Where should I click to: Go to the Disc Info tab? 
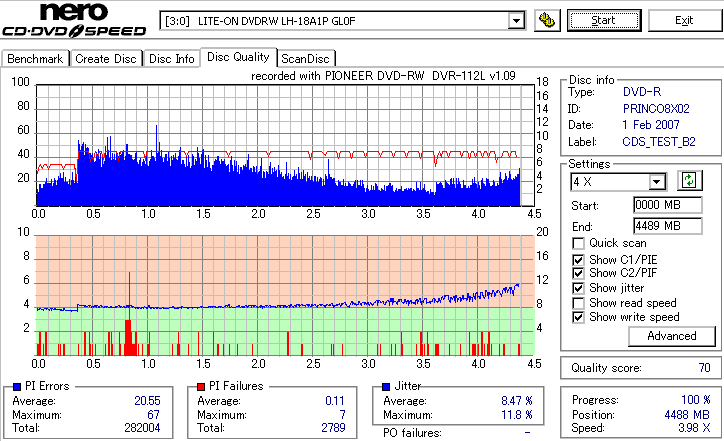click(171, 59)
